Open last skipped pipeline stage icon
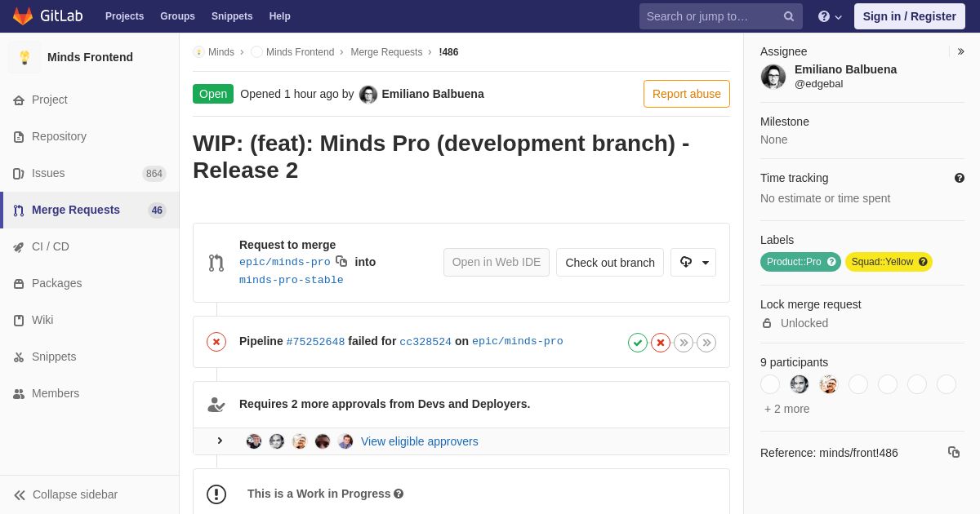 click(706, 343)
